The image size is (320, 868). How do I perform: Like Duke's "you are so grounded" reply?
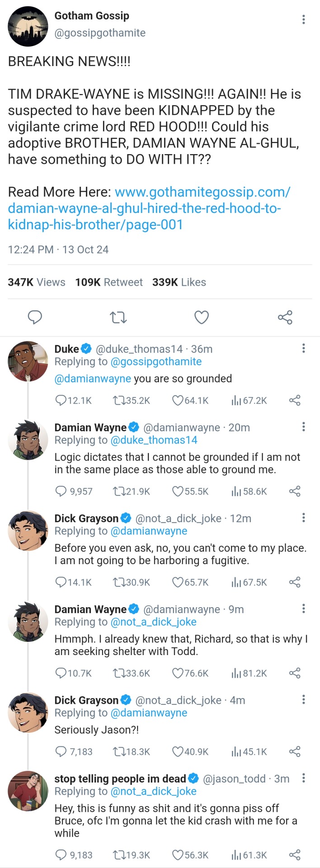(x=178, y=401)
